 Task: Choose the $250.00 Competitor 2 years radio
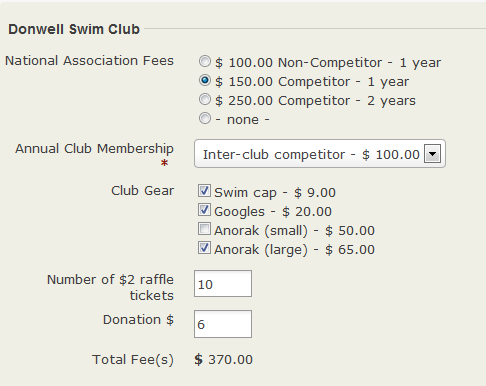point(205,99)
